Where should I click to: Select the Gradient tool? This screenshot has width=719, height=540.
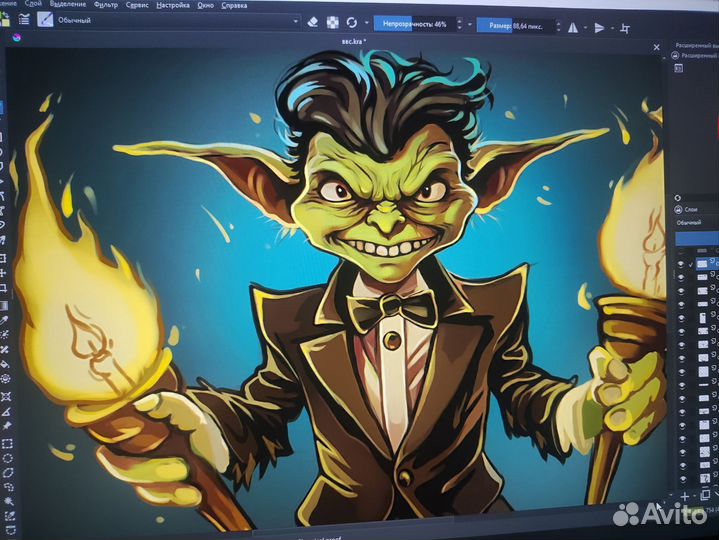(3, 306)
